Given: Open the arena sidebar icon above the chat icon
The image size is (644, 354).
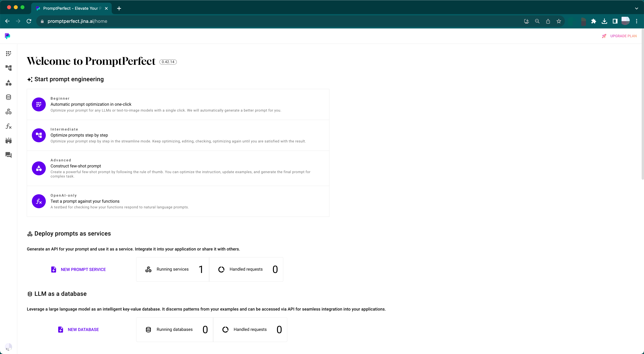Looking at the screenshot, I should 9,141.
